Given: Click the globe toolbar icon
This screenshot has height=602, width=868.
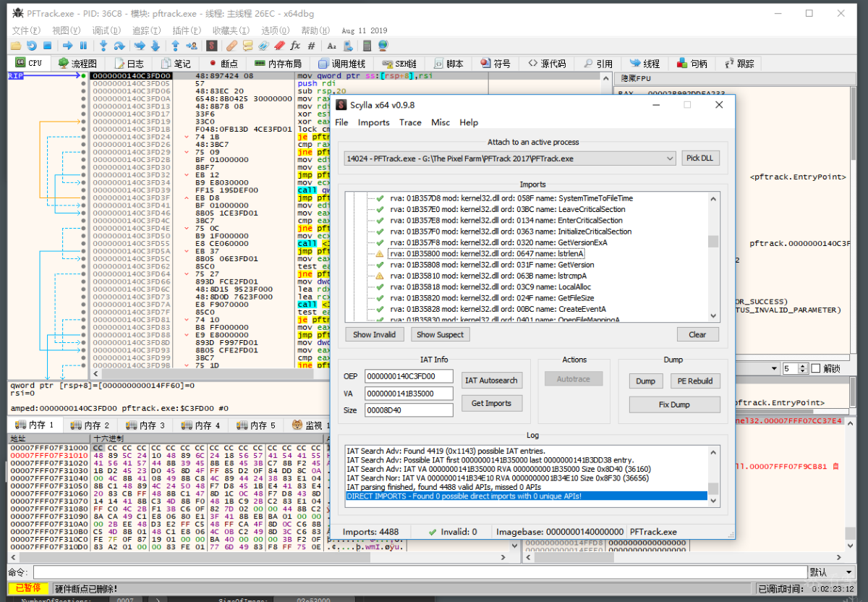Looking at the screenshot, I should [383, 45].
